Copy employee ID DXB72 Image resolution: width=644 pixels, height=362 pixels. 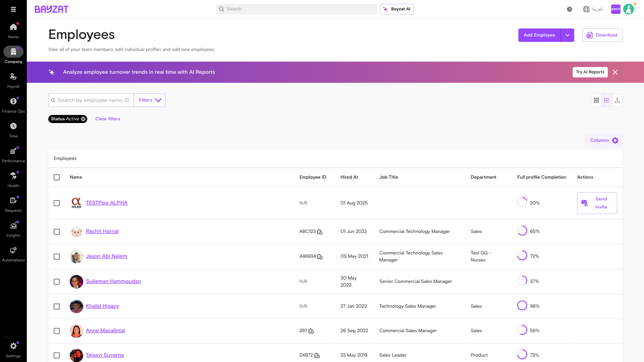point(317,356)
